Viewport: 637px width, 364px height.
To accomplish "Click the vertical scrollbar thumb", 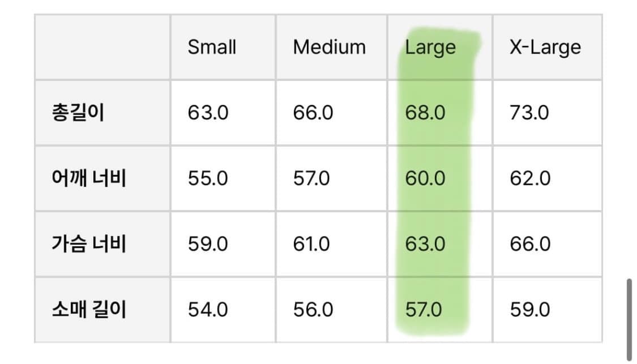I will [629, 319].
